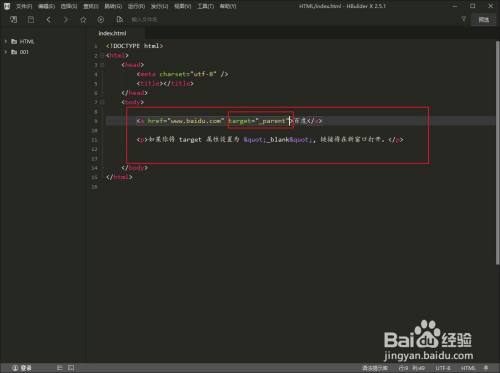
Task: Click the filter icon at top right
Action: (464, 20)
